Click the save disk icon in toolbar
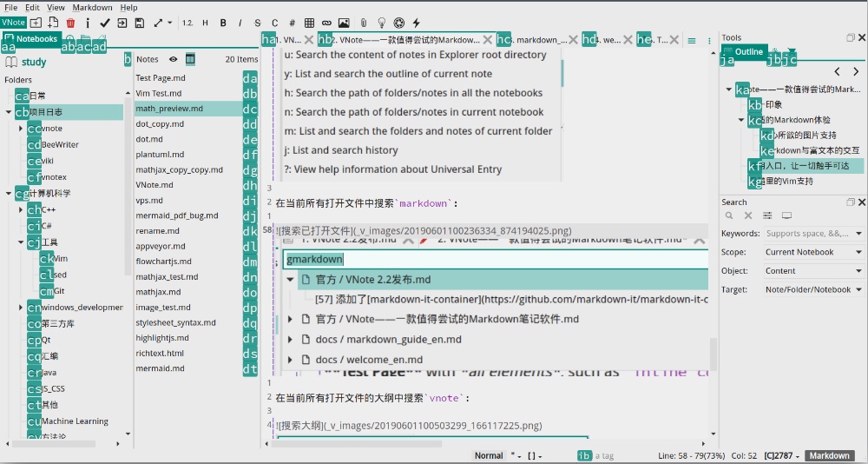868x464 pixels. point(139,23)
